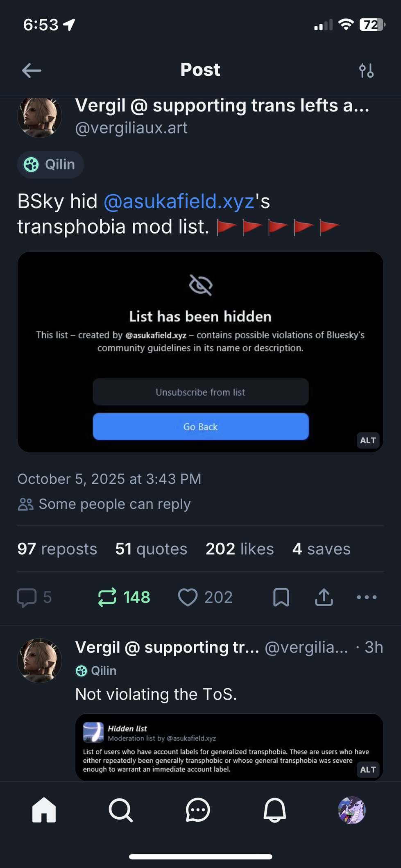Tap the Qilin label badge
The height and width of the screenshot is (868, 401).
point(50,165)
